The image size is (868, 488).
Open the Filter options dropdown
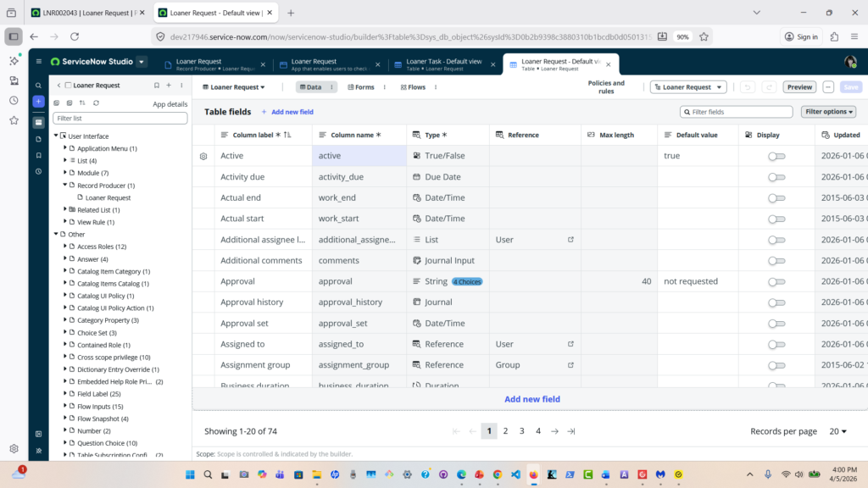click(827, 112)
